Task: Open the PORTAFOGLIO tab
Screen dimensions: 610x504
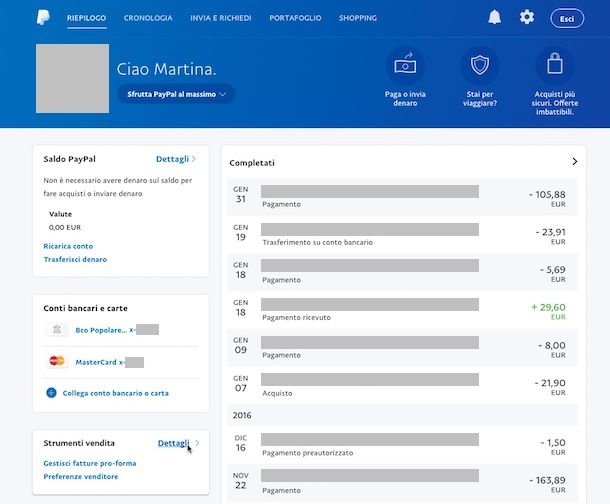Action: click(295, 18)
